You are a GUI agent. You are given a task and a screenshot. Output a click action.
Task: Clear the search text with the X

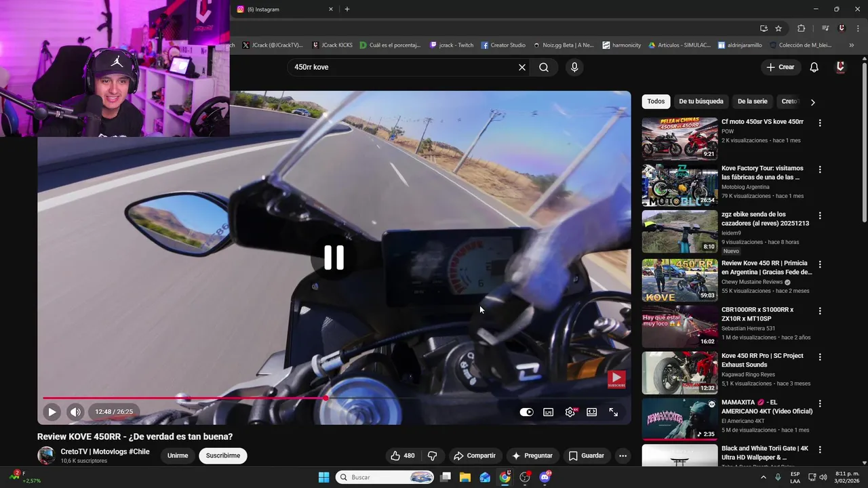pos(522,67)
